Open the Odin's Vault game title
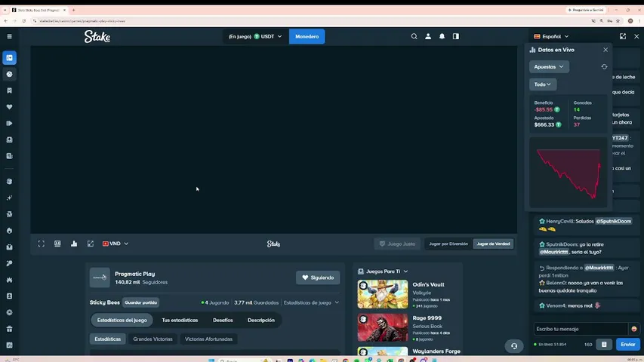Image resolution: width=644 pixels, height=362 pixels. click(428, 284)
